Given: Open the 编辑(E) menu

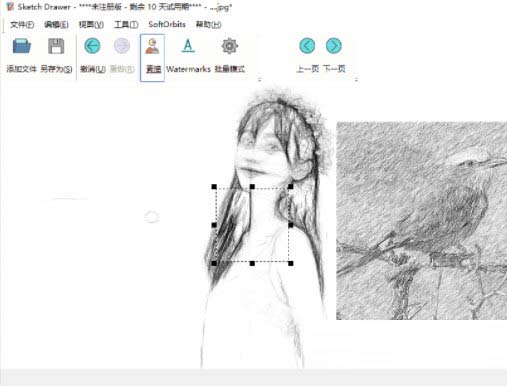Looking at the screenshot, I should [56, 25].
